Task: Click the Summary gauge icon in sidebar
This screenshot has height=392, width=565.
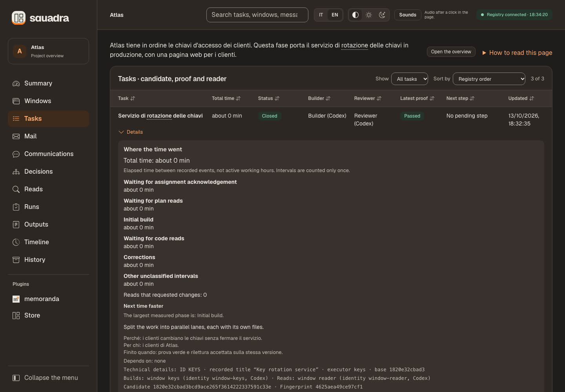Action: pos(16,83)
